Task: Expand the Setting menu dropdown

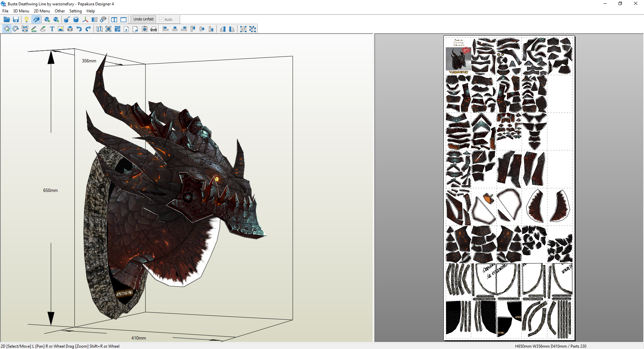Action: click(x=75, y=11)
